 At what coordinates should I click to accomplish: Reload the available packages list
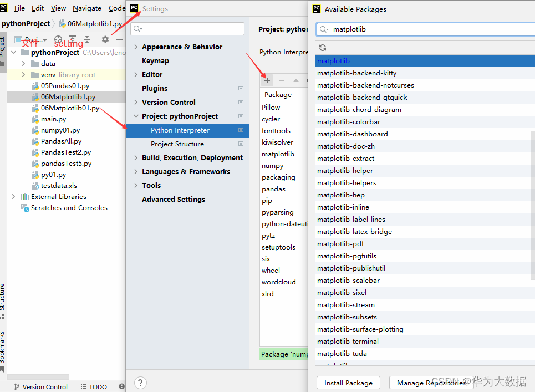(x=323, y=48)
